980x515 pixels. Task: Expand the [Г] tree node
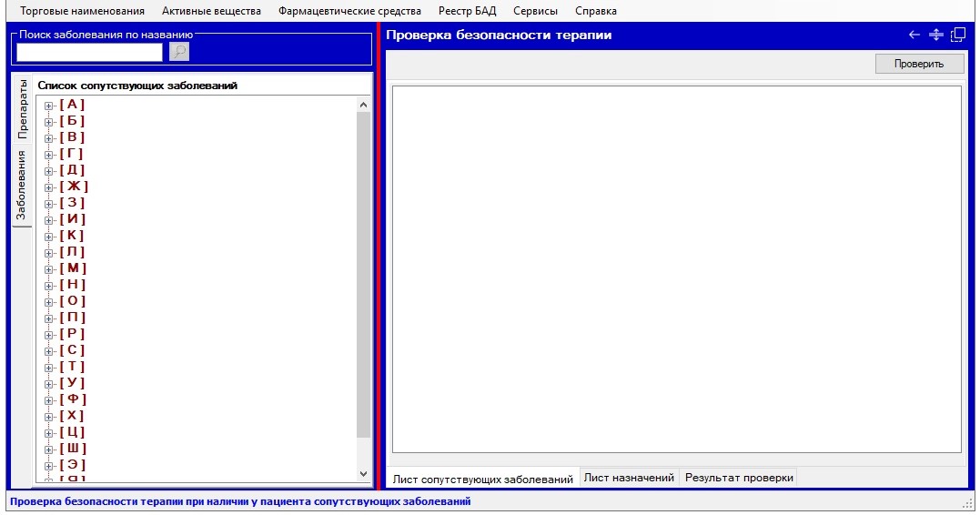coord(49,154)
